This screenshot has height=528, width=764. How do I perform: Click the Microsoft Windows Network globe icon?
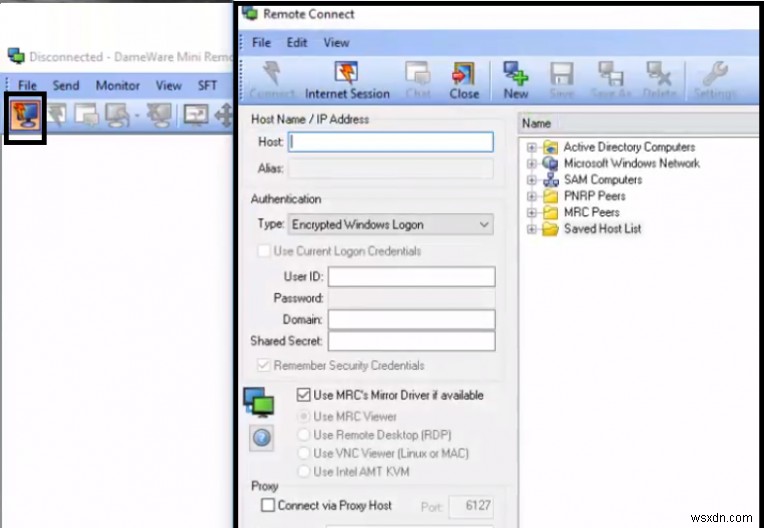(x=550, y=163)
